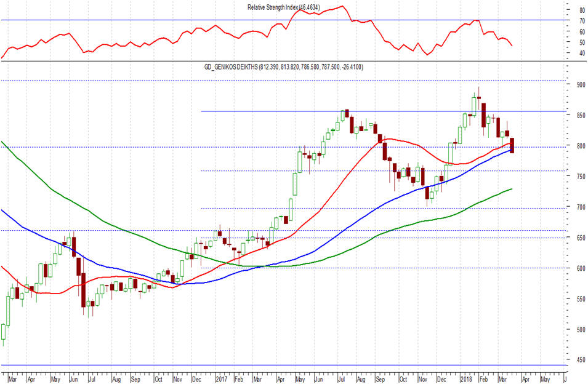The width and height of the screenshot is (588, 384).
Task: Click the 600 price axis label
Action: [581, 268]
